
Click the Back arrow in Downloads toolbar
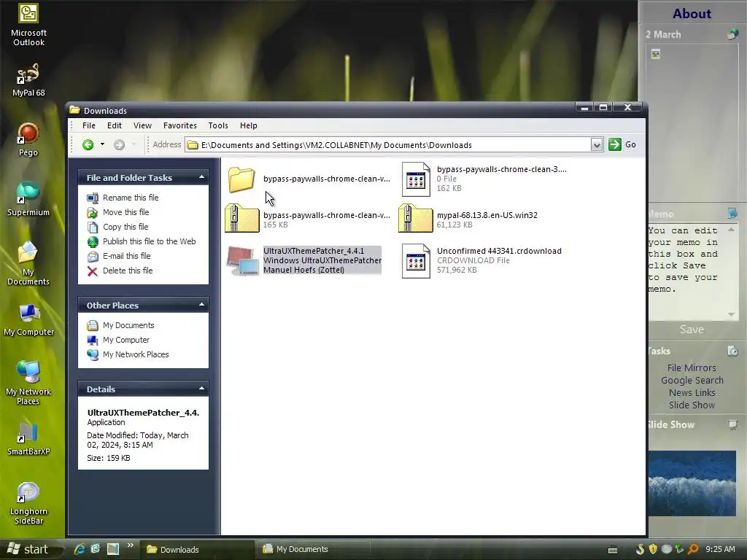click(x=88, y=145)
